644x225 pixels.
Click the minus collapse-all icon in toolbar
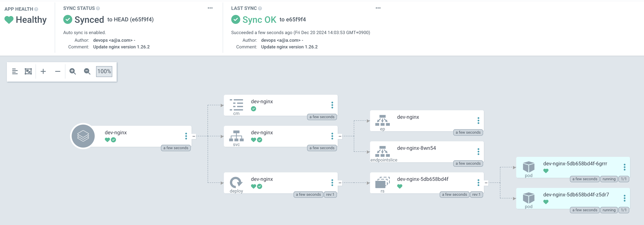point(58,71)
